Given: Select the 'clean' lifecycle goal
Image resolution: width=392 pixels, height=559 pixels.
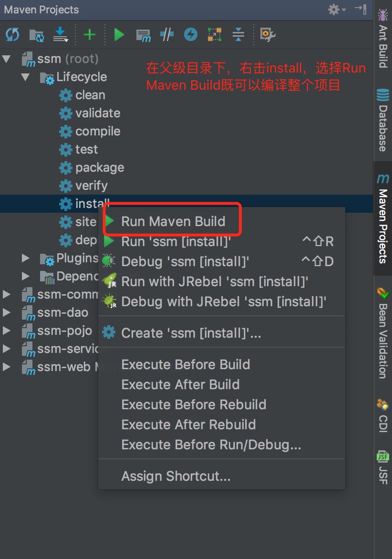Looking at the screenshot, I should pyautogui.click(x=90, y=95).
